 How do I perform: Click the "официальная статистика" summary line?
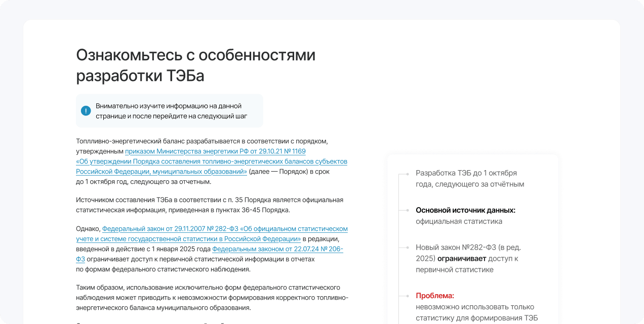click(459, 221)
